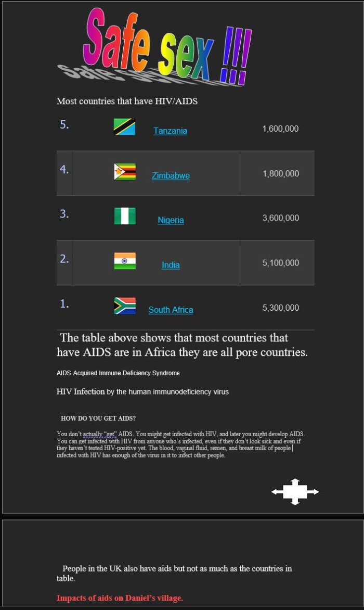This screenshot has height=610, width=364.
Task: Follow the India hyperlink
Action: coord(171,265)
